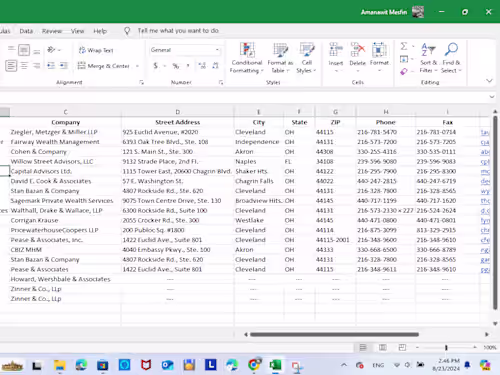Click the Bottom Align icon
Image resolution: width=500 pixels, height=375 pixels.
[x=37, y=51]
